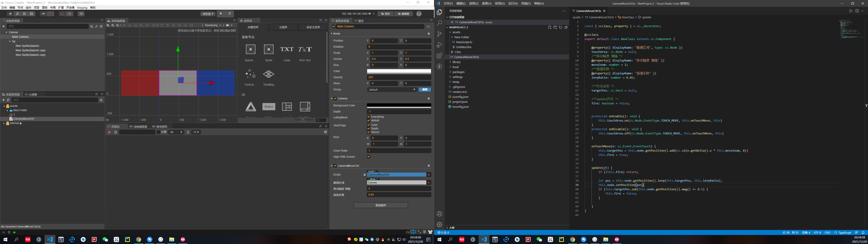Open the VS Code Search view
The height and width of the screenshot is (244, 868).
[439, 23]
